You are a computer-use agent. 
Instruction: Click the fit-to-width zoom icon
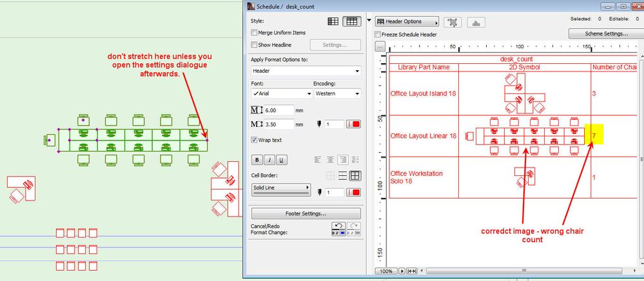tap(411, 271)
